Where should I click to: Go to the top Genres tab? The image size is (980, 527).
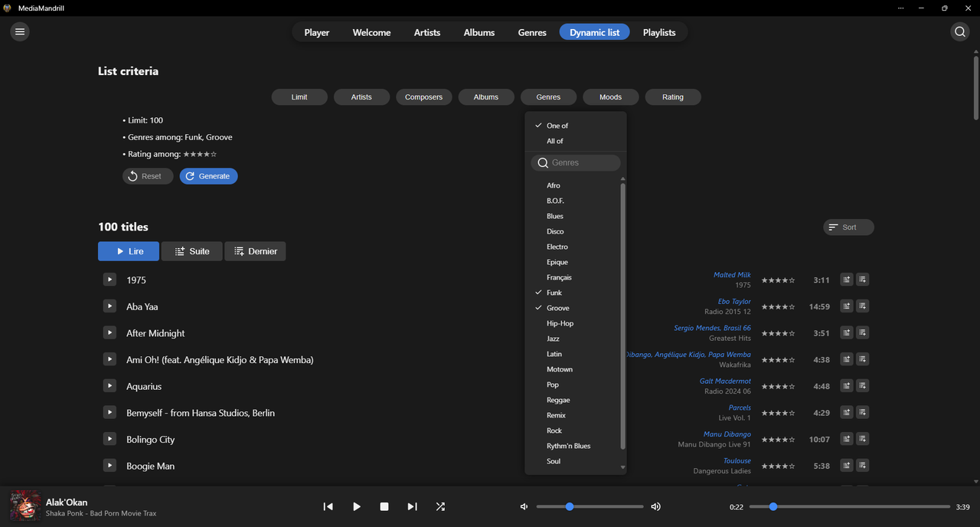pos(532,32)
